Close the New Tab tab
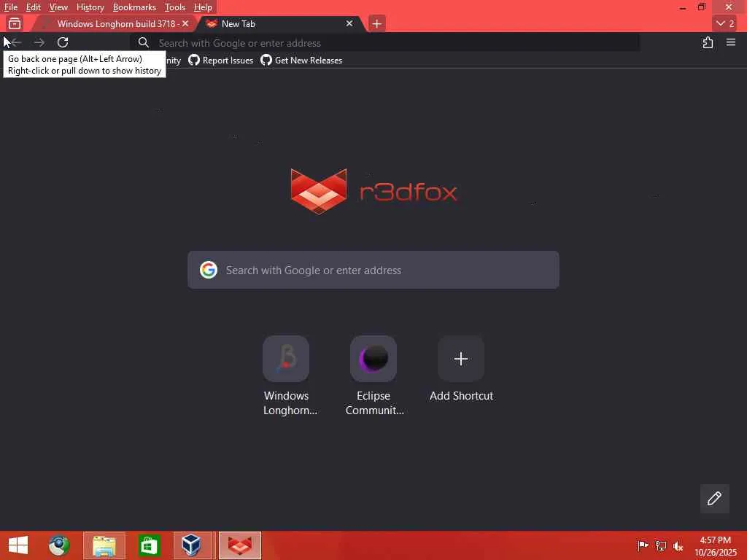Screen dimensions: 747x560 click(x=349, y=23)
